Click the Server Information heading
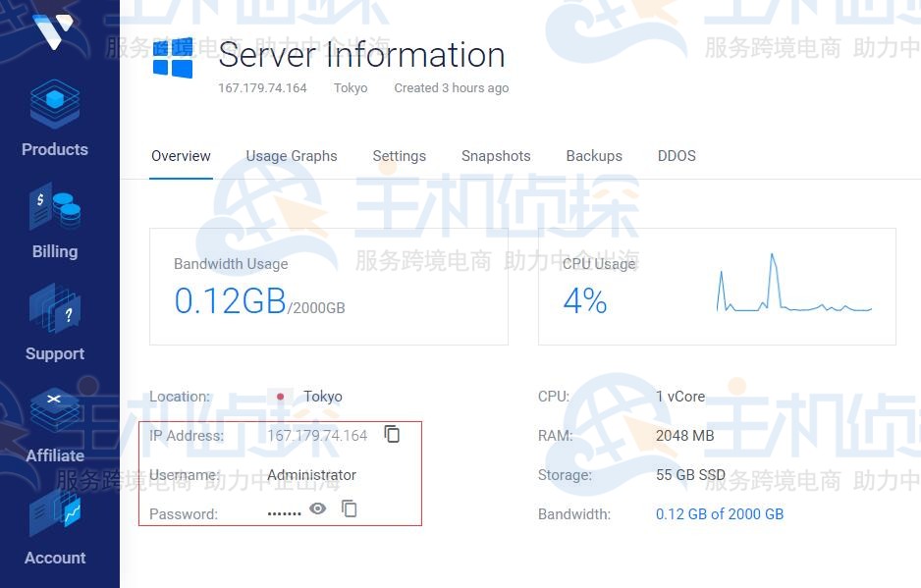Image resolution: width=921 pixels, height=588 pixels. tap(361, 55)
